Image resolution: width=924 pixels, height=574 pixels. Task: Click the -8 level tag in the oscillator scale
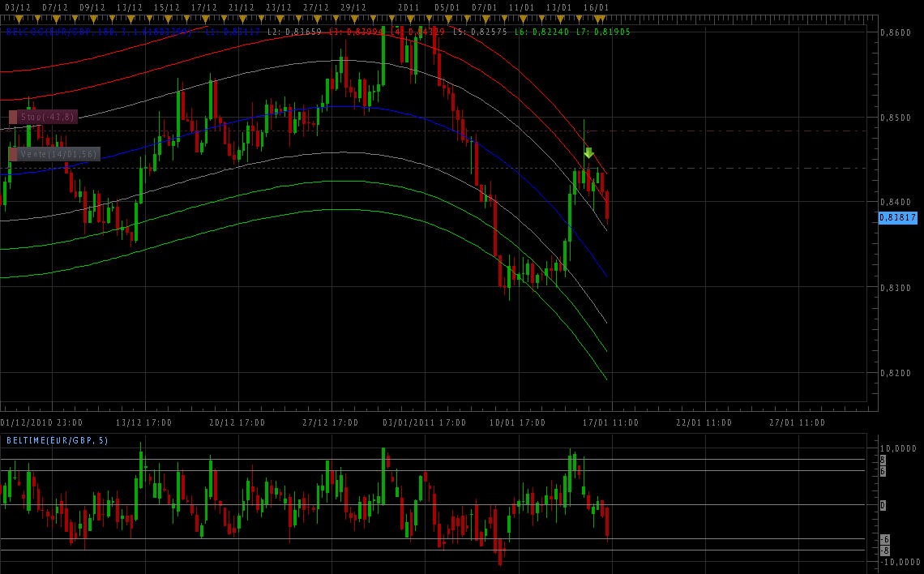coord(885,550)
